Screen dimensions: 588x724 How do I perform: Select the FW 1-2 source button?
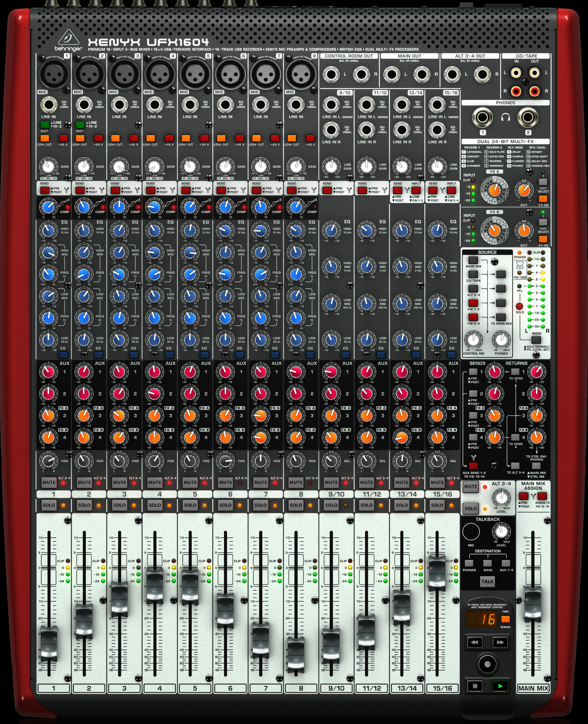(x=473, y=303)
